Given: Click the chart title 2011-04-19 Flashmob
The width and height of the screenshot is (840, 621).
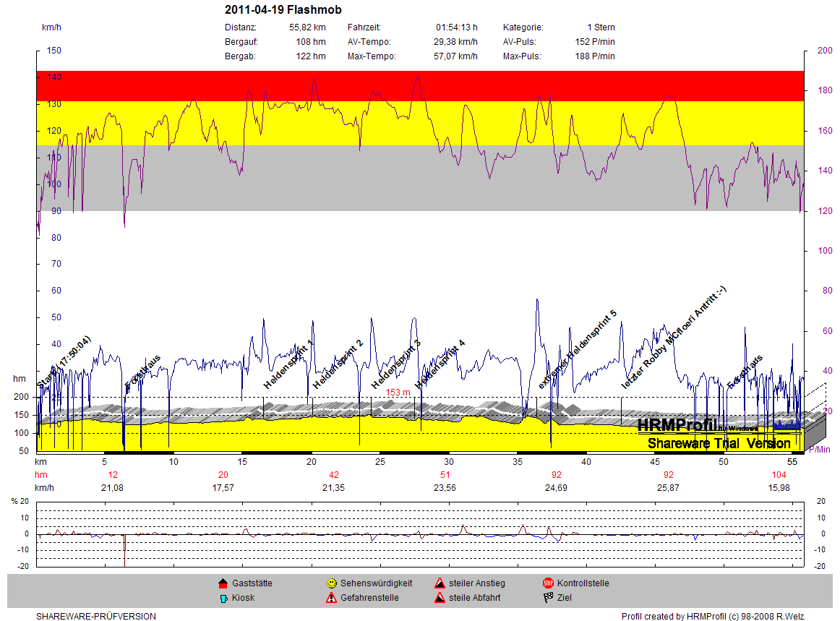Looking at the screenshot, I should (x=283, y=10).
